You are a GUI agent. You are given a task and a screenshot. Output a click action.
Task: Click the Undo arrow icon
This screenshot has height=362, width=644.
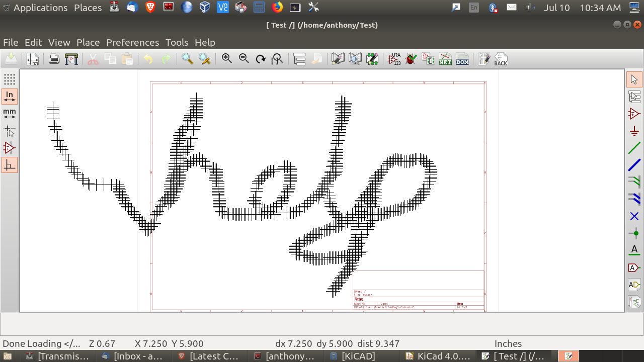[148, 59]
